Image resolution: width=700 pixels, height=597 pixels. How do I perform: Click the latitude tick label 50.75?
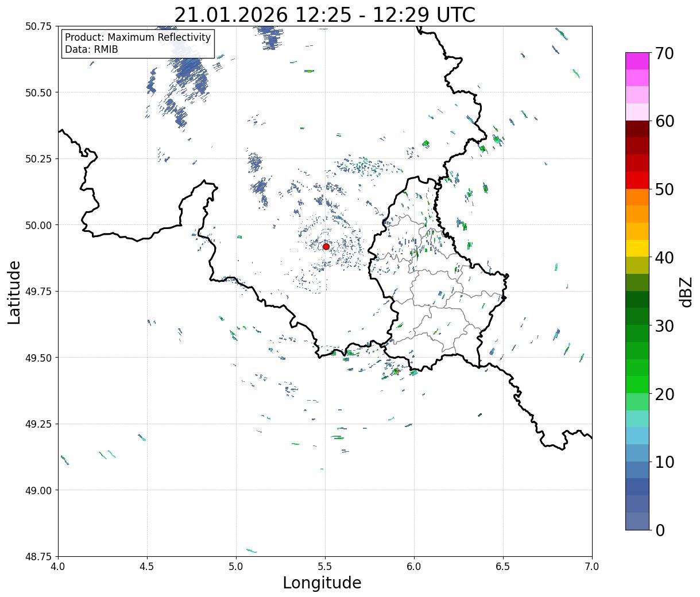(x=38, y=26)
